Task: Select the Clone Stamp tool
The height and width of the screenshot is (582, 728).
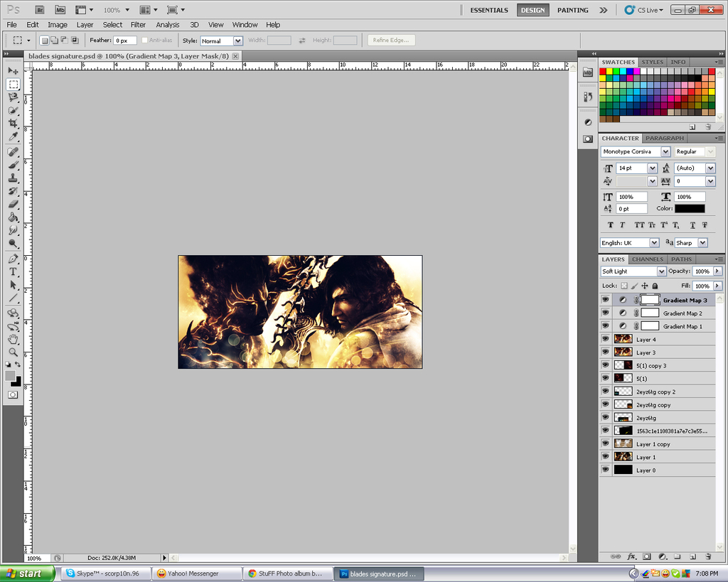Action: [x=13, y=178]
